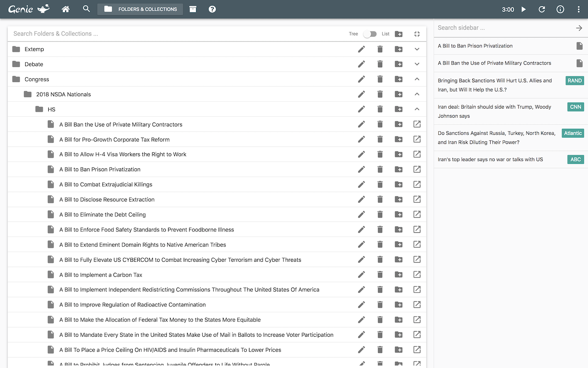
Task: Go to the Home page icon
Action: point(66,9)
